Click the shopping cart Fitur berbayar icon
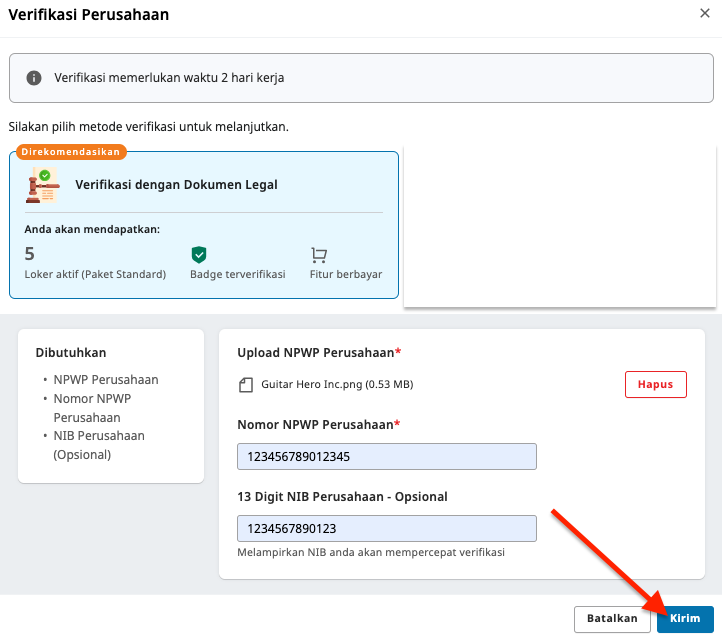The height and width of the screenshot is (641, 722). tap(319, 255)
